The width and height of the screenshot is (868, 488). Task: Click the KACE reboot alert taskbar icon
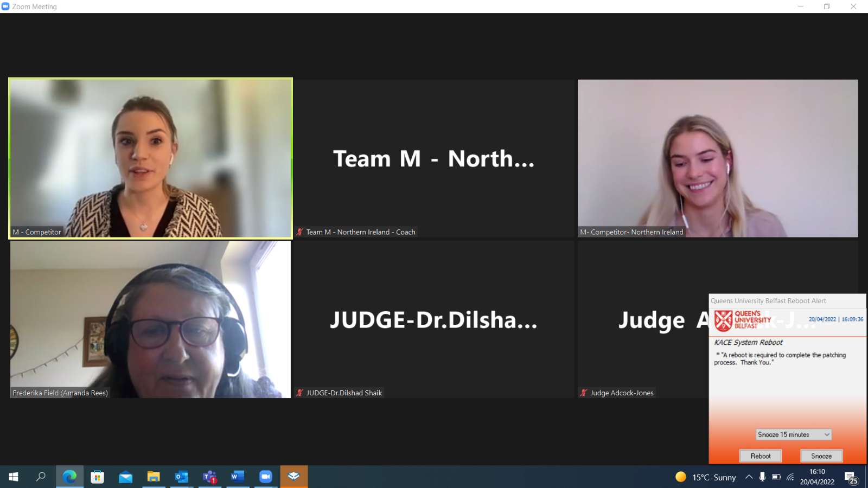pos(293,477)
